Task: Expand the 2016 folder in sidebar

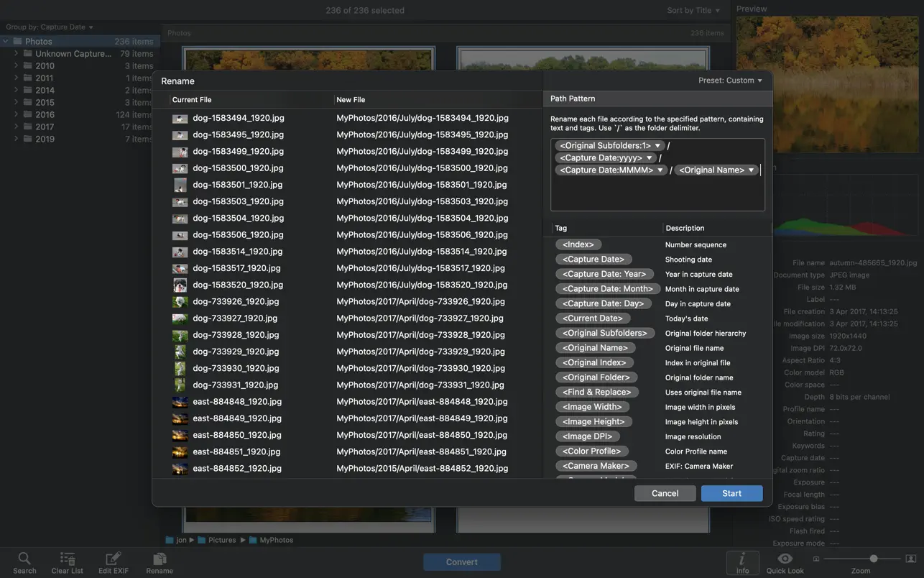Action: 16,114
